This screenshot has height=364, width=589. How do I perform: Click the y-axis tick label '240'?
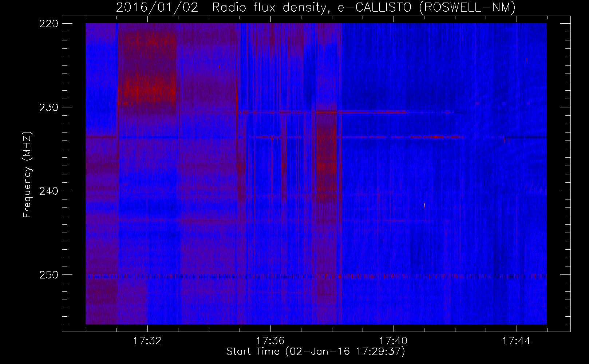click(48, 191)
